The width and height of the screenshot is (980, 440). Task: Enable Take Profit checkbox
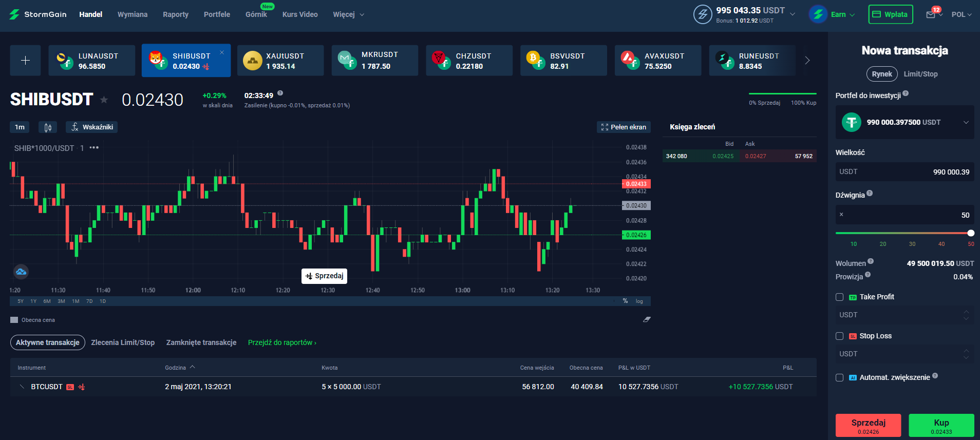pyautogui.click(x=840, y=297)
